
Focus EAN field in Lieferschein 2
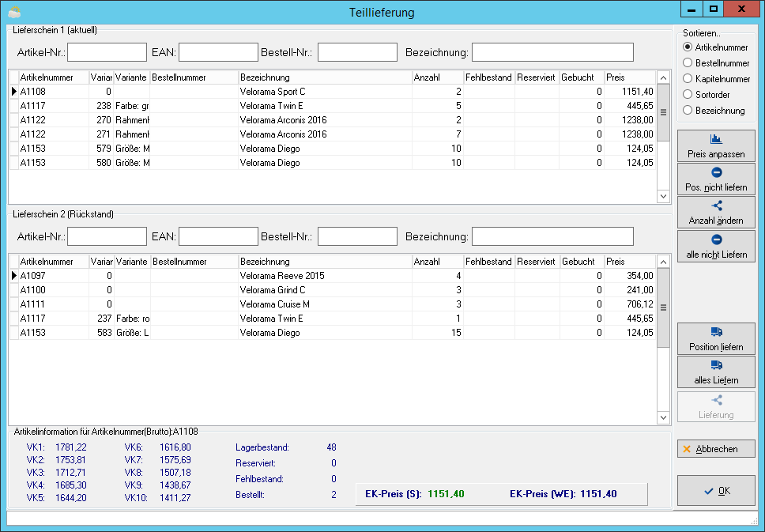coord(218,236)
